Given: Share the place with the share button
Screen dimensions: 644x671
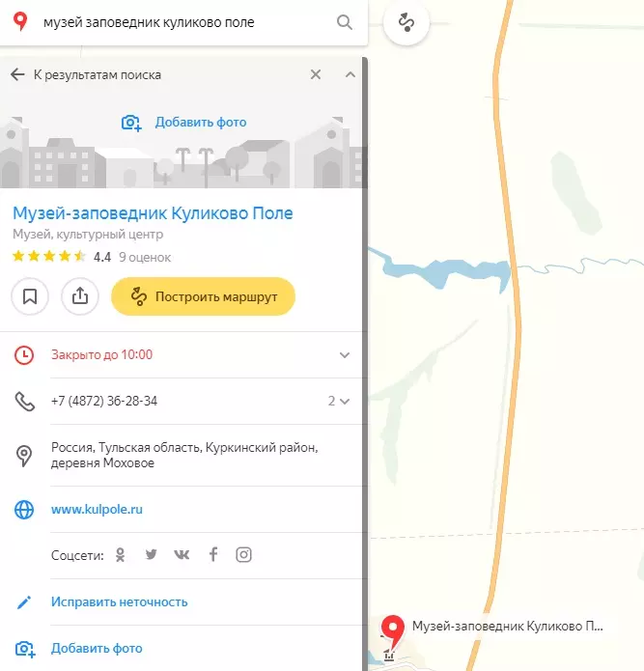Looking at the screenshot, I should pos(80,296).
